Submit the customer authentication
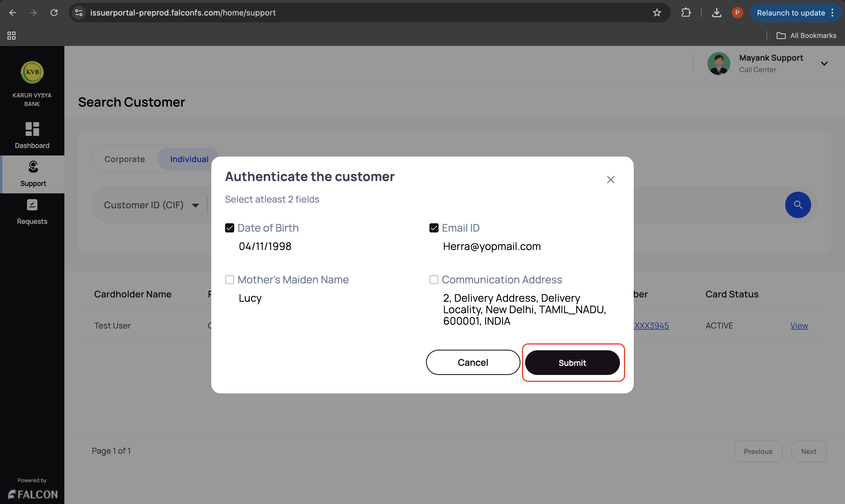Viewport: 845px width, 504px height. click(572, 362)
